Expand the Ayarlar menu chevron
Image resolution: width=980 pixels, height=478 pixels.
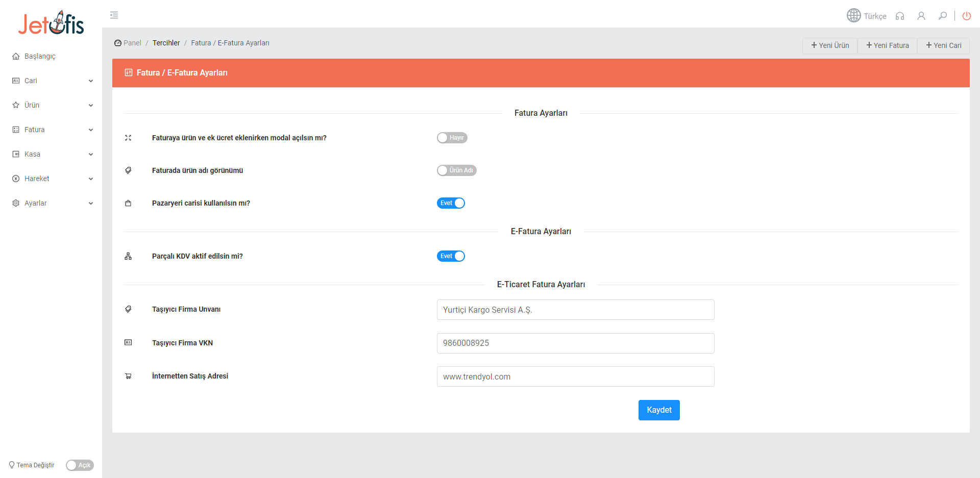point(91,203)
